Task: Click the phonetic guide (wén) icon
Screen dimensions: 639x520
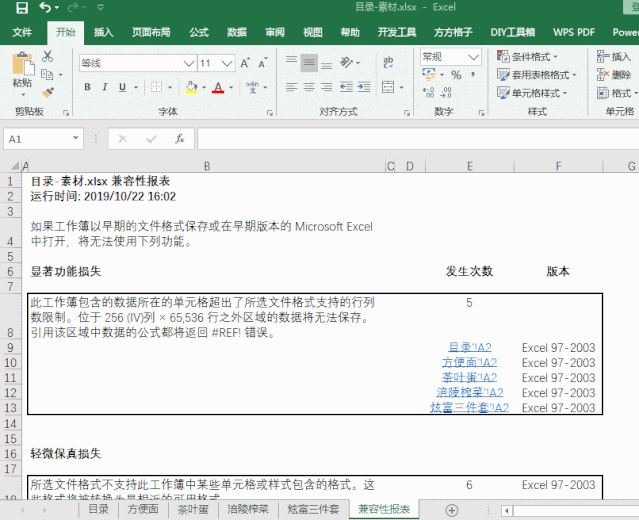Action: 252,87
